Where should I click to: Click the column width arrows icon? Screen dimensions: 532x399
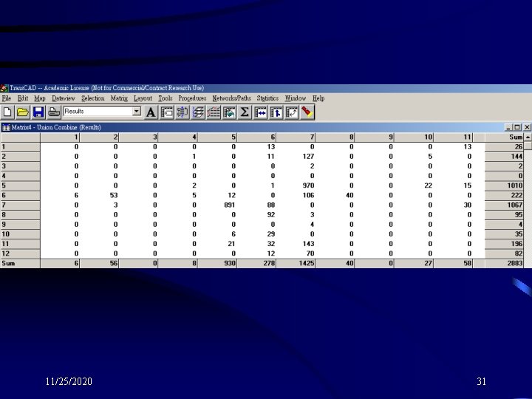point(260,112)
